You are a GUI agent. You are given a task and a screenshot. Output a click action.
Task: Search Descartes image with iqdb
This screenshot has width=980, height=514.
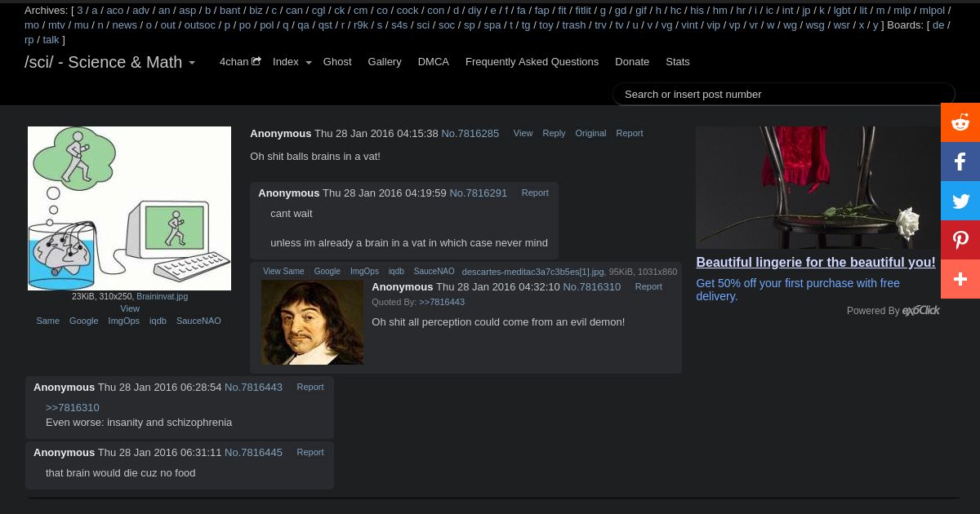[396, 271]
